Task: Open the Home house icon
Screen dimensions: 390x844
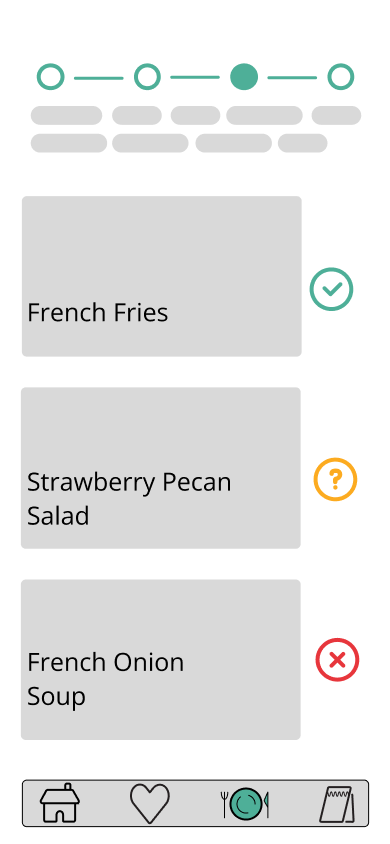Action: tap(60, 803)
